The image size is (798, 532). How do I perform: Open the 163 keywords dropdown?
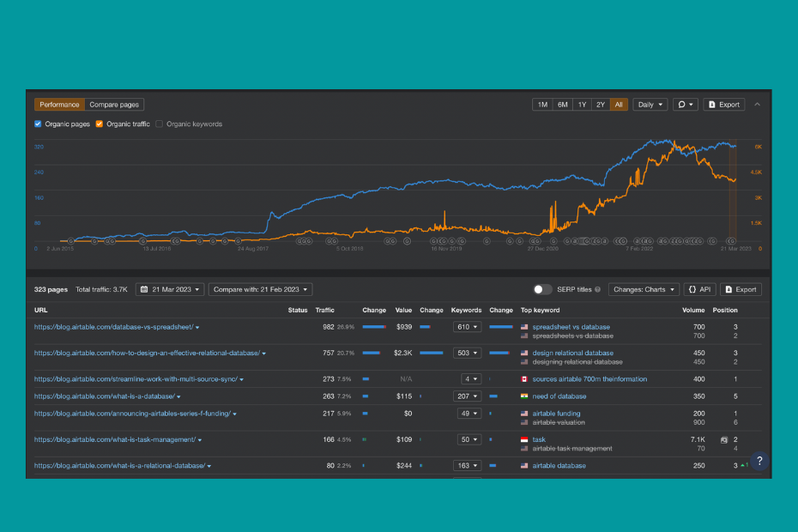pos(467,465)
